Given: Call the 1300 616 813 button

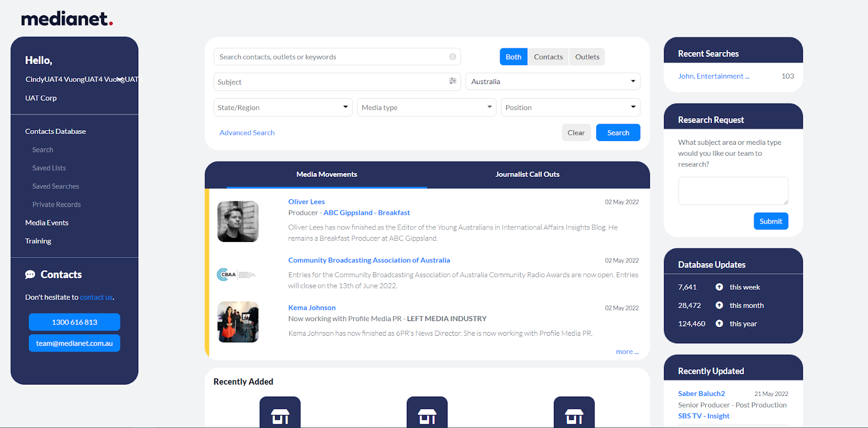Looking at the screenshot, I should click(x=74, y=322).
